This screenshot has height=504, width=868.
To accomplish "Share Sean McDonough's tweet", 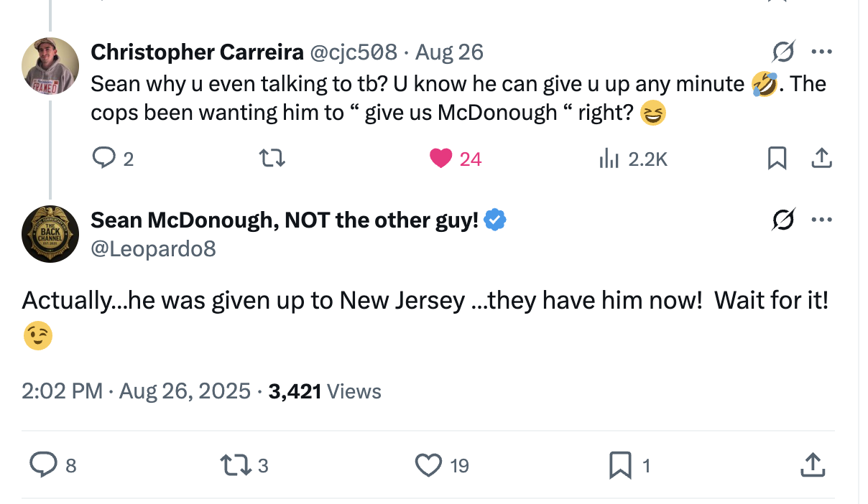I will point(812,465).
